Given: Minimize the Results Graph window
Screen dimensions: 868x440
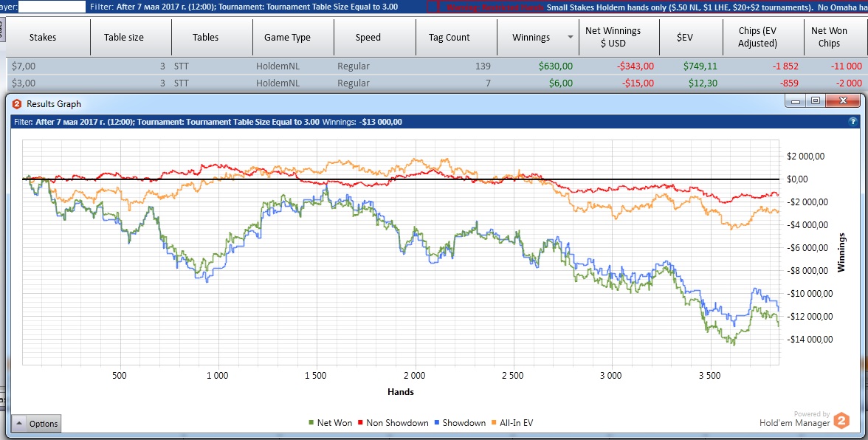Looking at the screenshot, I should [797, 100].
